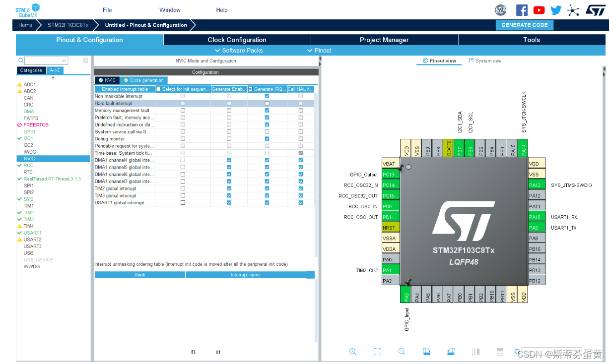This screenshot has height=364, width=610.
Task: Toggle Generate IRQ handler for Hard fault interrupt
Action: [x=267, y=103]
